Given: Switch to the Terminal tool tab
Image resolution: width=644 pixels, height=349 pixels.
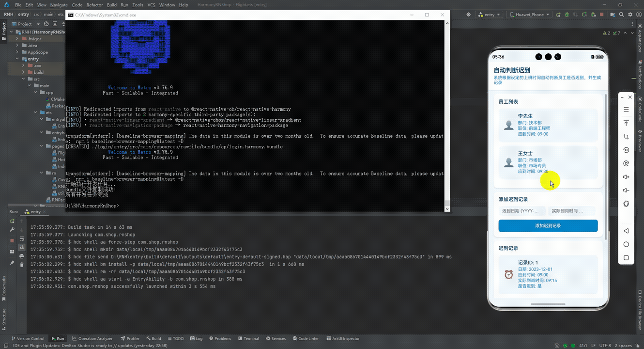Looking at the screenshot, I should click(x=248, y=338).
